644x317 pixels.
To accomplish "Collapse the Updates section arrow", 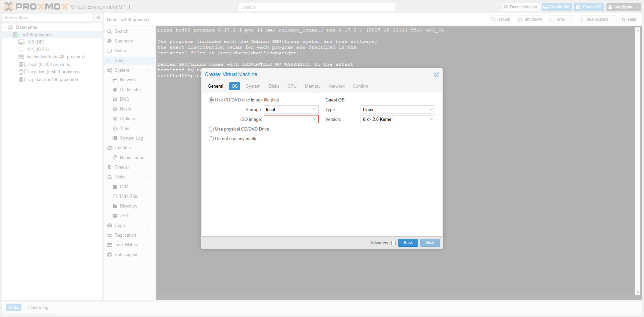I will (x=149, y=148).
